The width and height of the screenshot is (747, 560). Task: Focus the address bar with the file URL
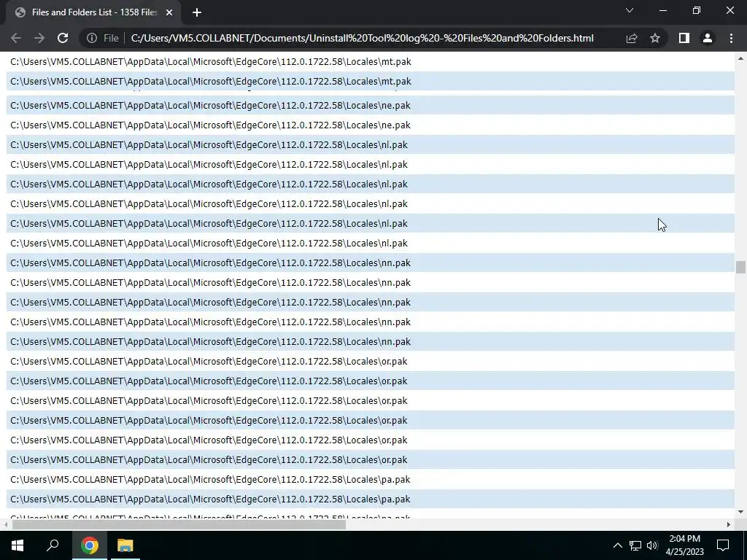pyautogui.click(x=362, y=38)
